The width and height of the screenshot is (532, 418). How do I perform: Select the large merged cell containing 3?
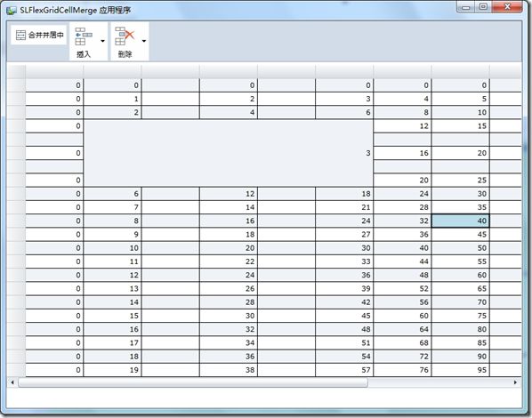pyautogui.click(x=229, y=153)
